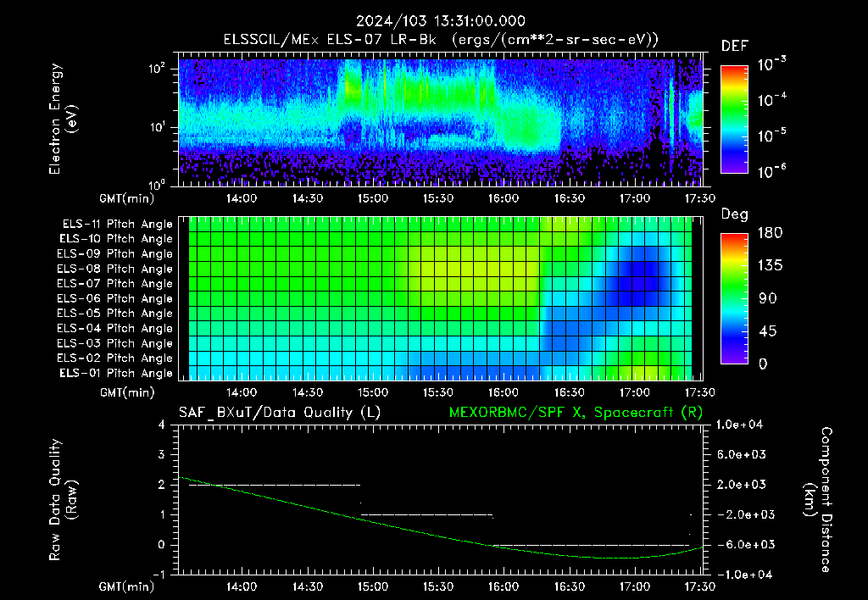Select the ELS-03 Pitch Angle row label
Screen dimensions: 868x600
coord(115,343)
